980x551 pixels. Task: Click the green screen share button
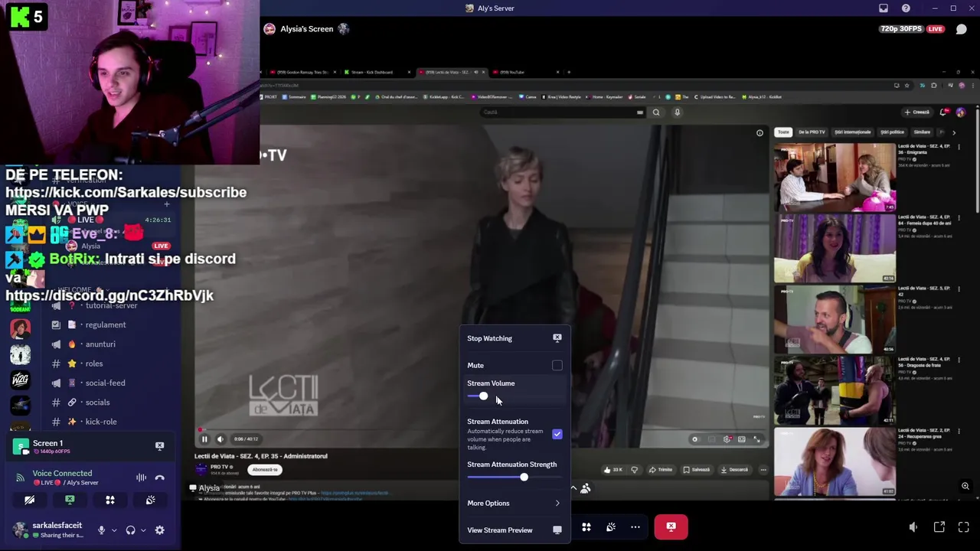pyautogui.click(x=70, y=500)
